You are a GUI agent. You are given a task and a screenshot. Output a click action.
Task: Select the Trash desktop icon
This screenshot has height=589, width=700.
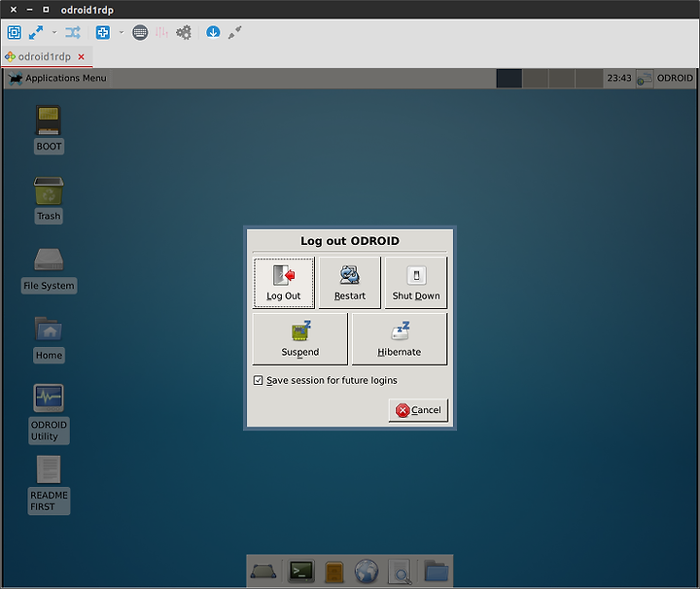click(x=49, y=199)
